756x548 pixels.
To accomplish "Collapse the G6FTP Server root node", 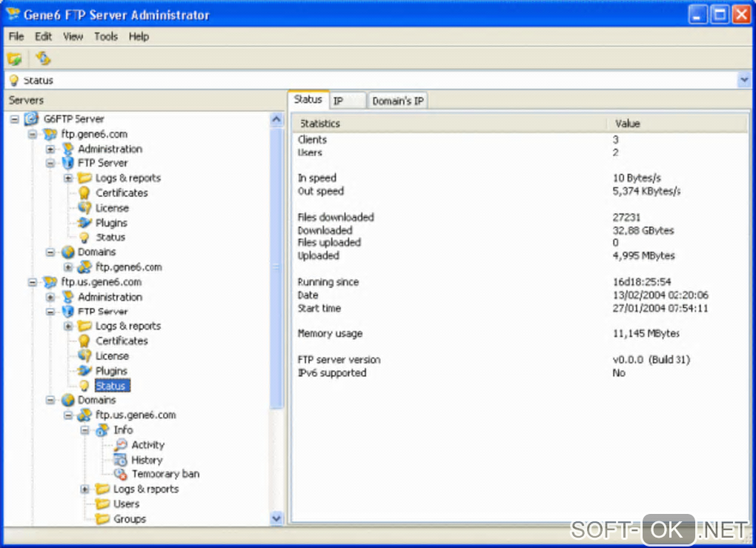I will 15,119.
